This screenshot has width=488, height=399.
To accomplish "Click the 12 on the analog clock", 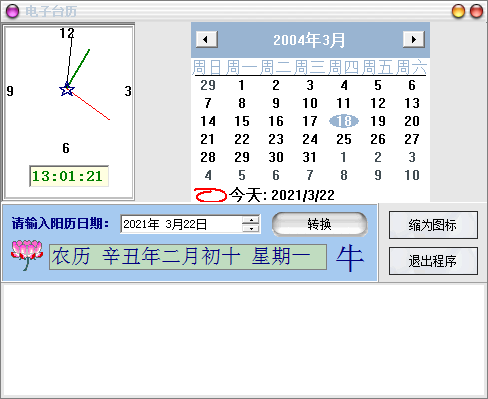I will (x=67, y=33).
